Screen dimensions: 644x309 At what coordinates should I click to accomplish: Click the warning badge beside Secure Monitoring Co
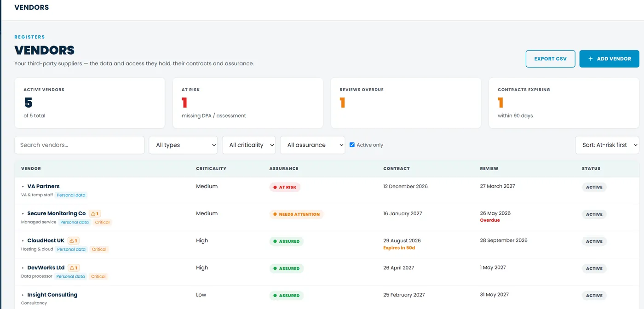95,214
